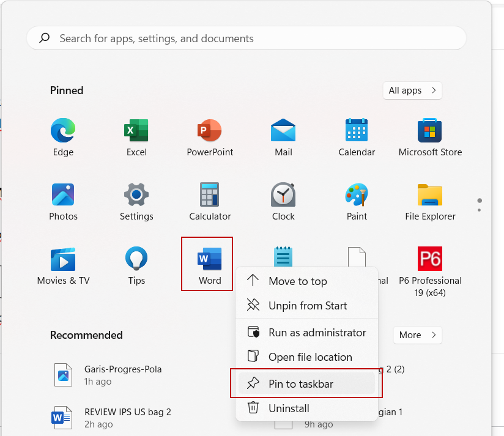The width and height of the screenshot is (504, 436).
Task: Expand the All apps list
Action: pyautogui.click(x=412, y=91)
